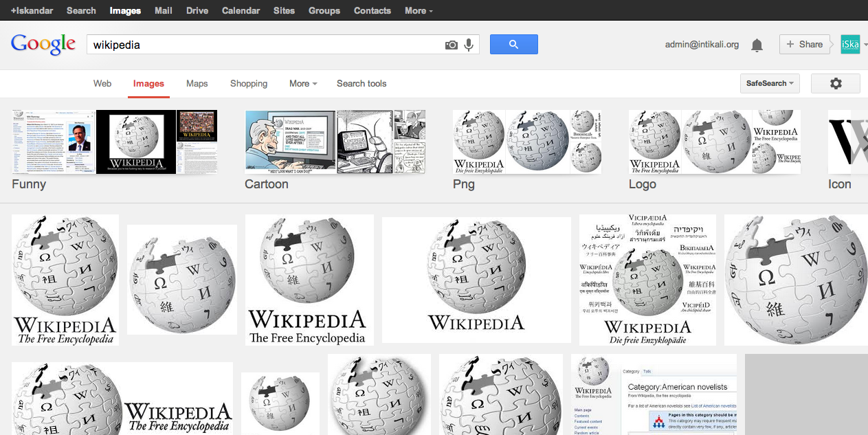Open Drive in the top bar

click(x=197, y=10)
